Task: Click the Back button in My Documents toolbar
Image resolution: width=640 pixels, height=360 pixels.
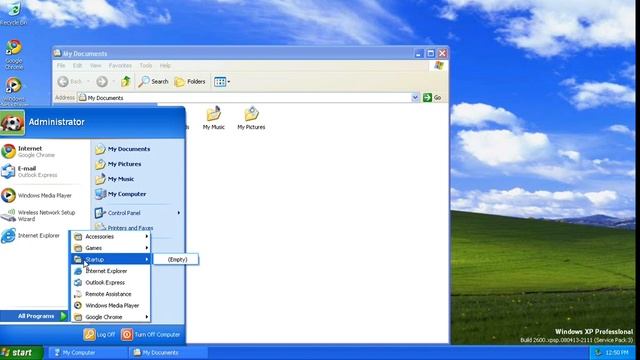Action: pyautogui.click(x=70, y=82)
